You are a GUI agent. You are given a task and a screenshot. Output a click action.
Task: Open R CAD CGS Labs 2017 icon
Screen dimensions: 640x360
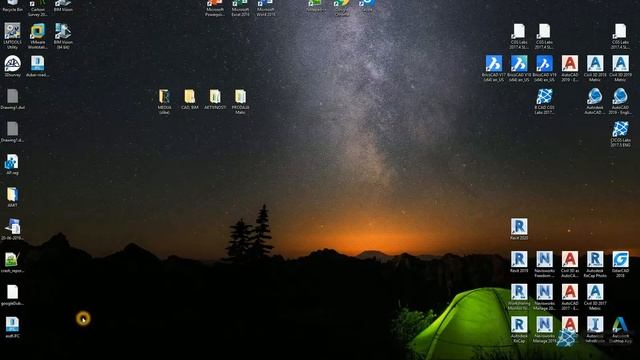coord(544,101)
